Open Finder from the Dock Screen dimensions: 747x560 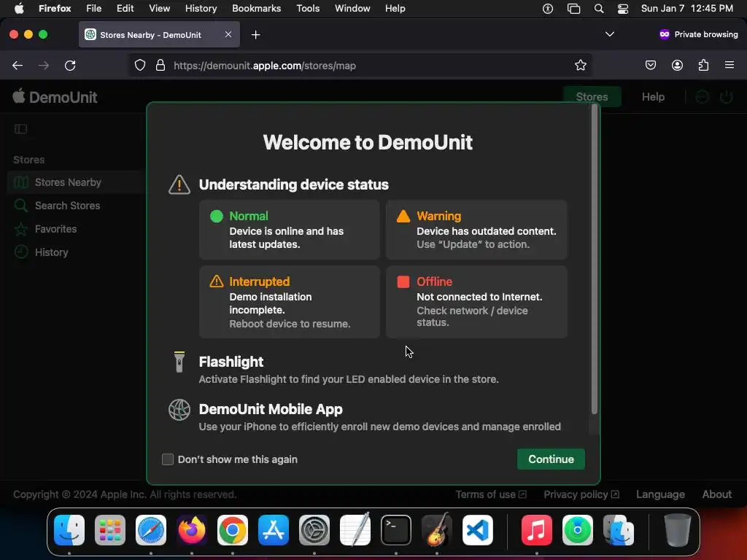[x=69, y=530]
